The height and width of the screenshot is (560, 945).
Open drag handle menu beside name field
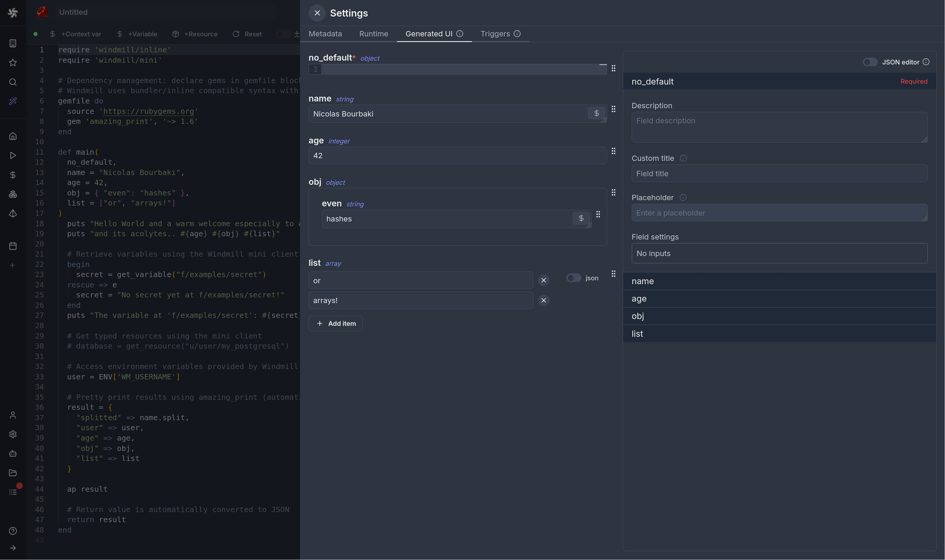coord(614,109)
